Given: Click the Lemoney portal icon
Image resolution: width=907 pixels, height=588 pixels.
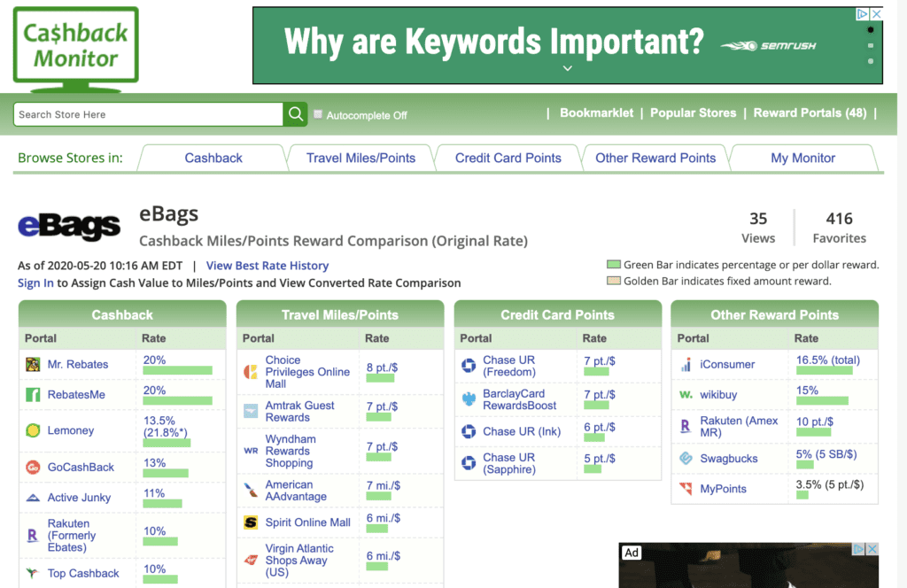Looking at the screenshot, I should click(33, 430).
